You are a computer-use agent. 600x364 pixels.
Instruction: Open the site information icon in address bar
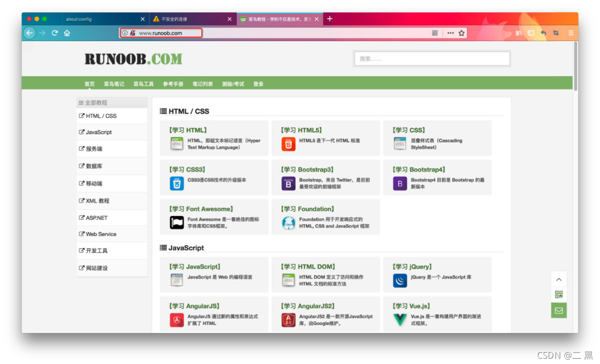point(125,33)
